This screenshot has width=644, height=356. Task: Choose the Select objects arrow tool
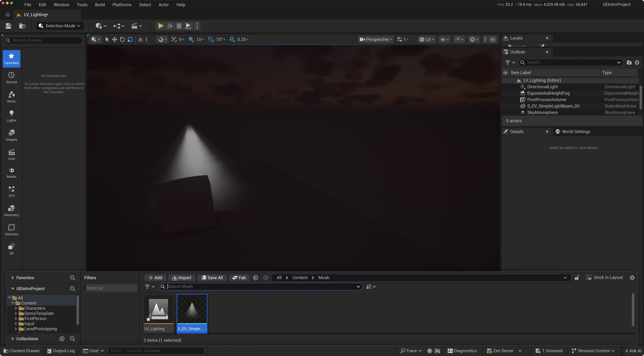[107, 40]
